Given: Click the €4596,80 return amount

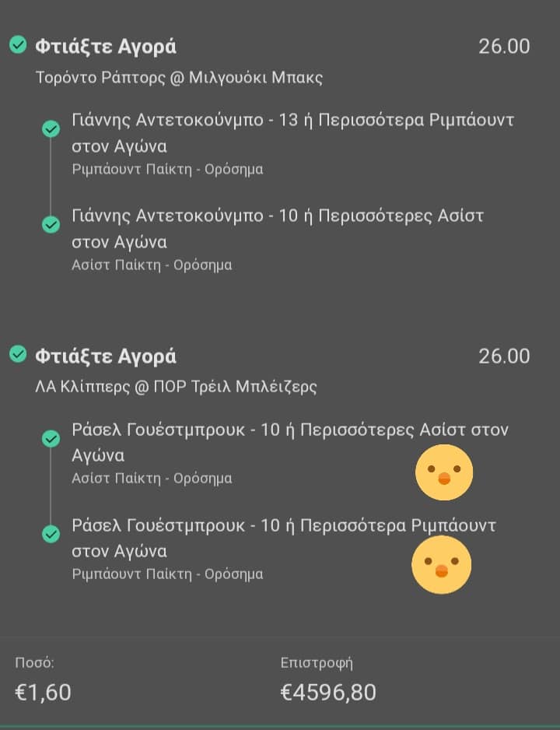Looking at the screenshot, I should (327, 691).
